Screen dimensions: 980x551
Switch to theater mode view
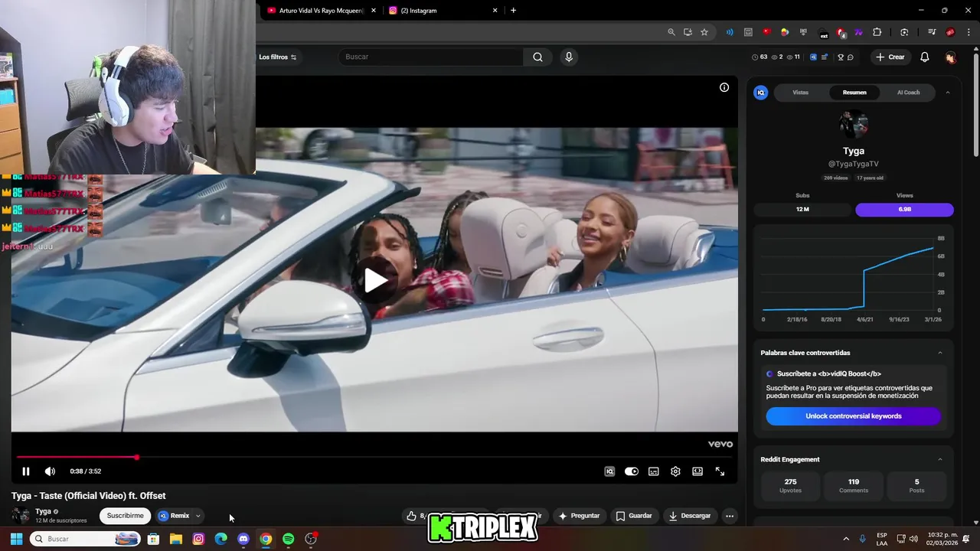[x=697, y=471]
